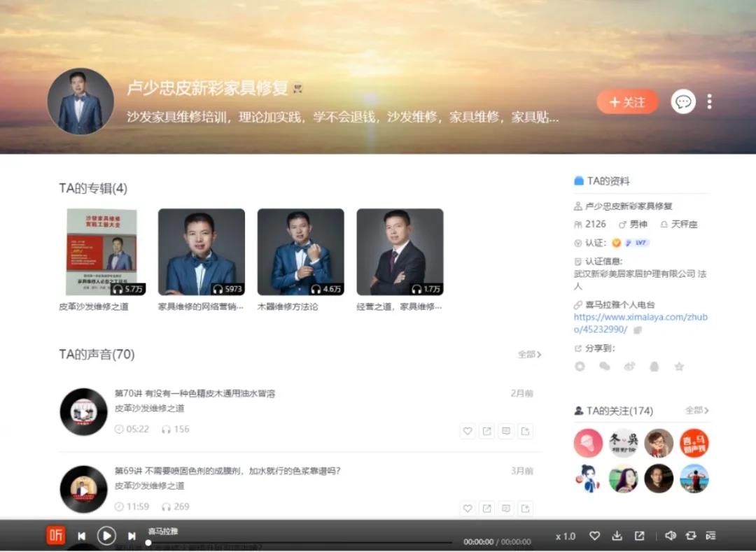This screenshot has height=552, width=756.
Task: Toggle the loop mode in player bar
Action: (691, 536)
